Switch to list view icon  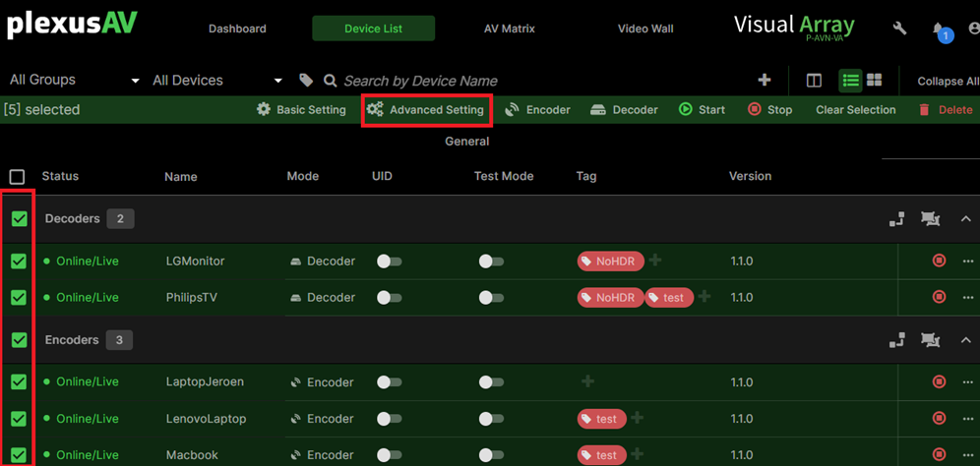tap(850, 80)
